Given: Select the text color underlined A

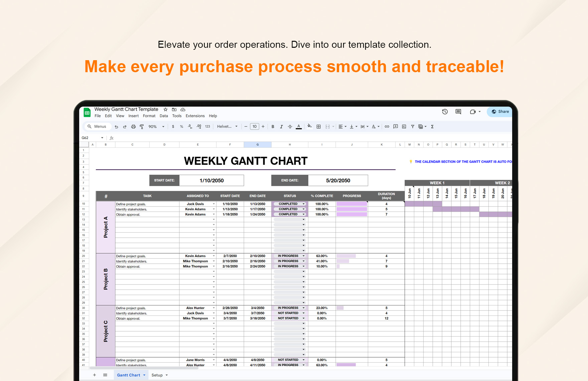Looking at the screenshot, I should pyautogui.click(x=299, y=127).
